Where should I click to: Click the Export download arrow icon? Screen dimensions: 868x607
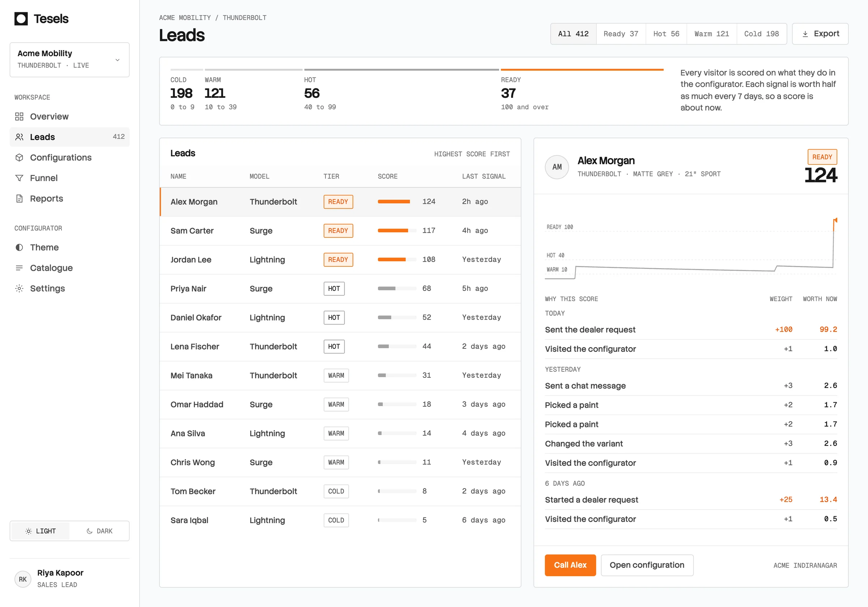click(x=805, y=34)
